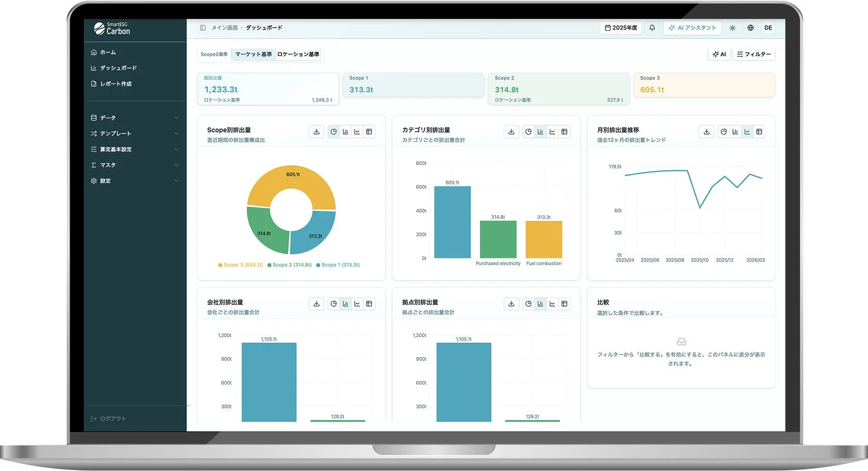Open the 2025年度 fiscal year picker
This screenshot has height=471, width=868.
[x=621, y=28]
